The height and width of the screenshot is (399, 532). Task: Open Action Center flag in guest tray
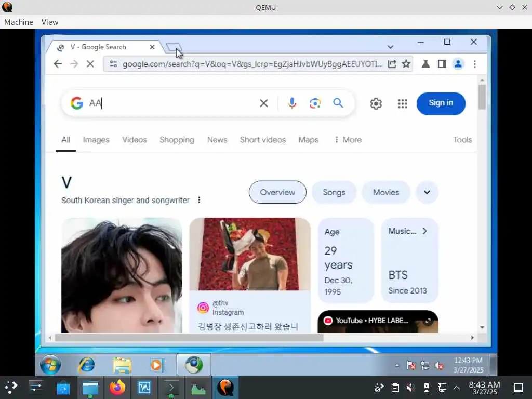(x=411, y=365)
